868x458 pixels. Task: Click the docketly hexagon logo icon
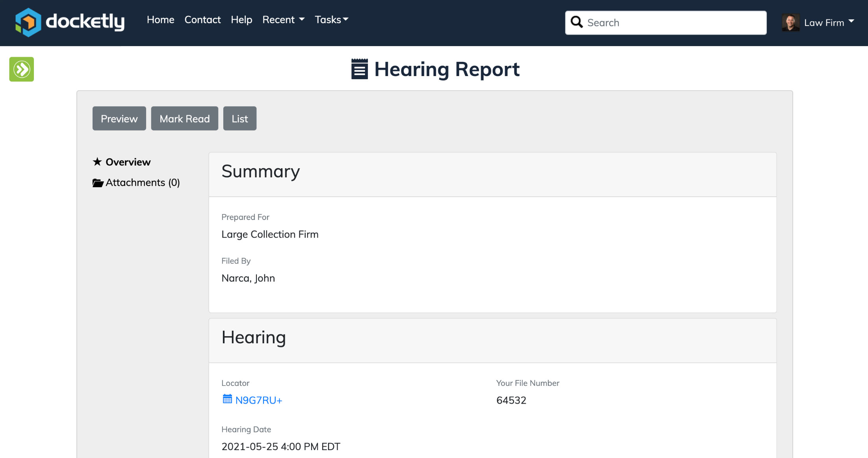pos(28,22)
